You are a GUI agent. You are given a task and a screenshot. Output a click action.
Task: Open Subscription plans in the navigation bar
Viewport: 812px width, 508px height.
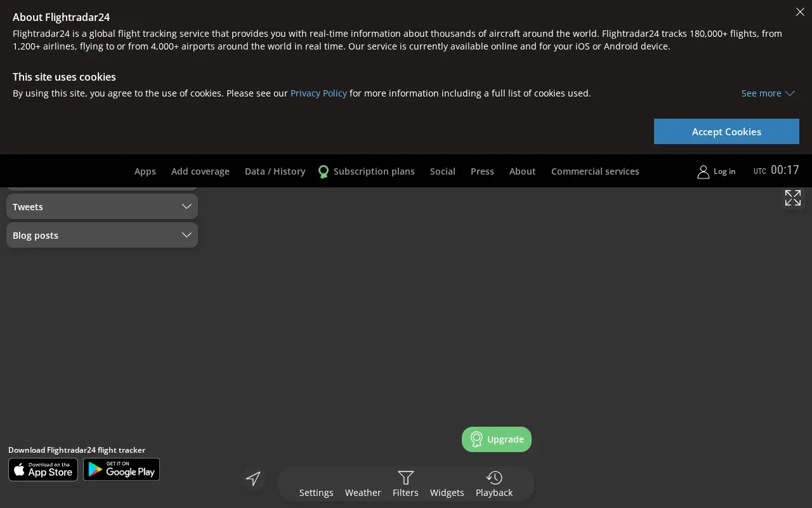point(367,171)
